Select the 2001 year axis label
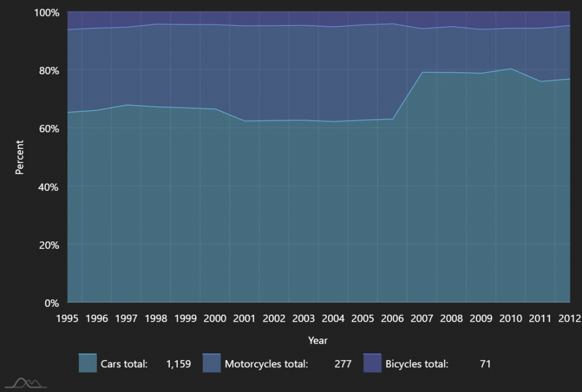Screen dimensions: 582x392 [244, 318]
